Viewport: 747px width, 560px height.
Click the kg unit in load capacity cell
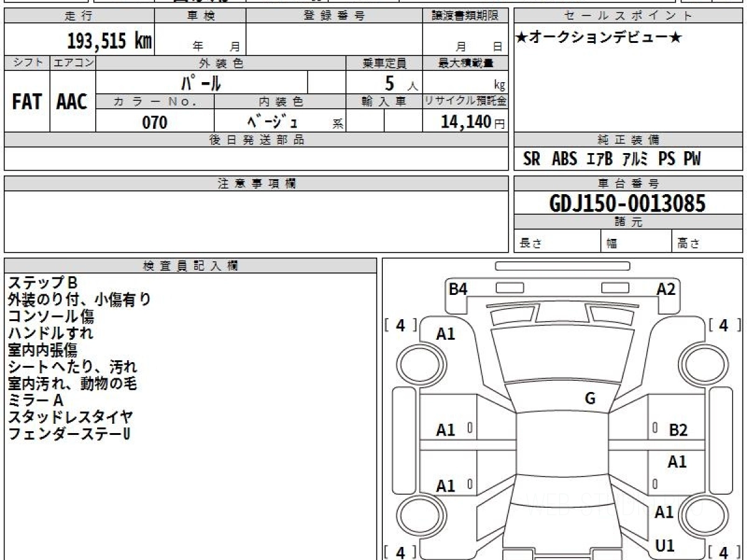[x=499, y=86]
